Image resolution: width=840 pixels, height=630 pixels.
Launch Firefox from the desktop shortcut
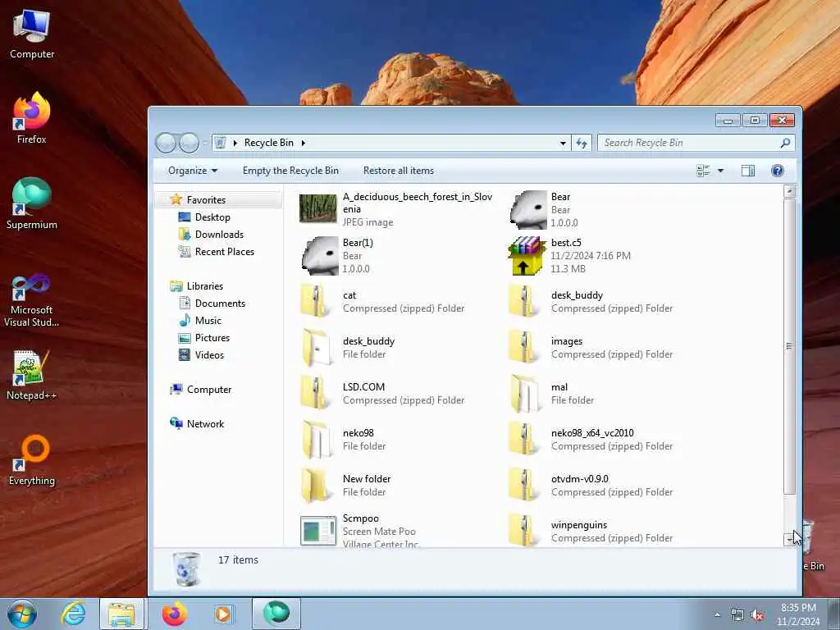point(32,118)
